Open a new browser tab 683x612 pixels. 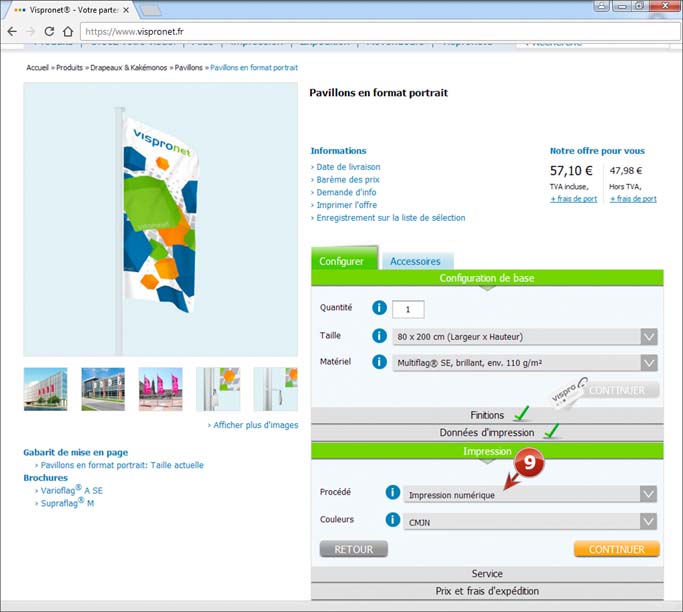coord(151,10)
